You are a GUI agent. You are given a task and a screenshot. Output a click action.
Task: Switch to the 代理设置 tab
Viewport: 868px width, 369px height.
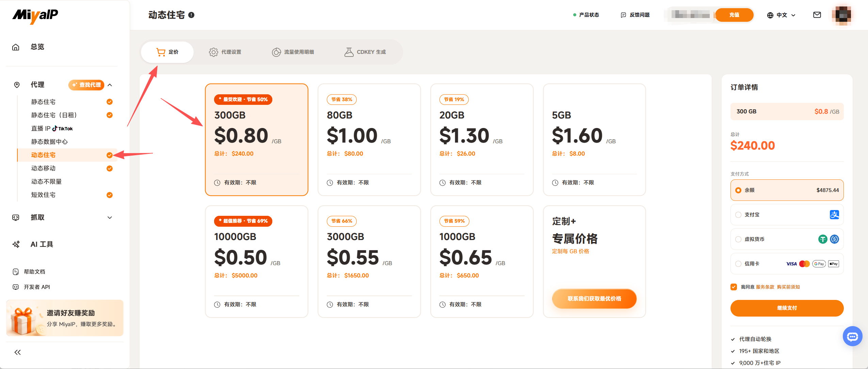pos(225,52)
